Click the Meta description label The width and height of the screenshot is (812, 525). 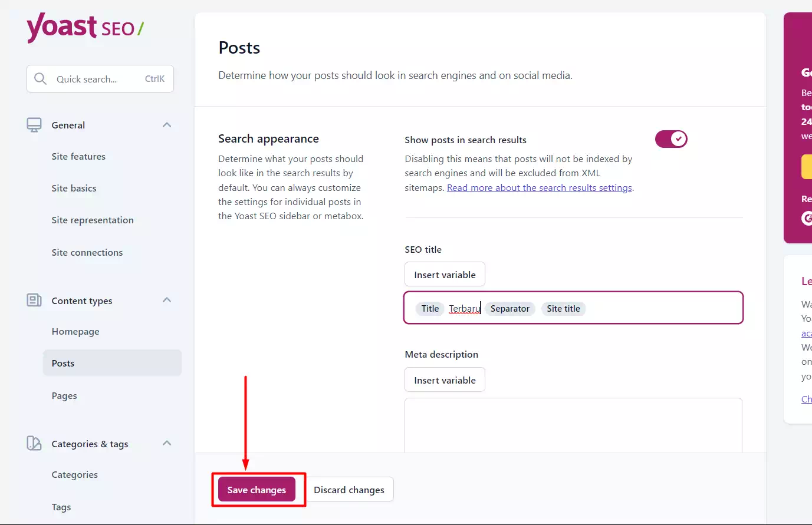[x=441, y=354]
